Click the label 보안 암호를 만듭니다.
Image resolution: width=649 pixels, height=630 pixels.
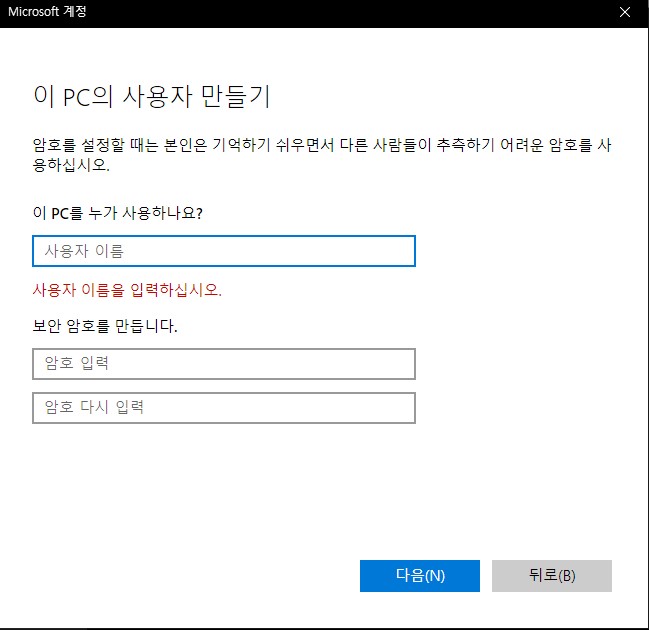click(105, 326)
